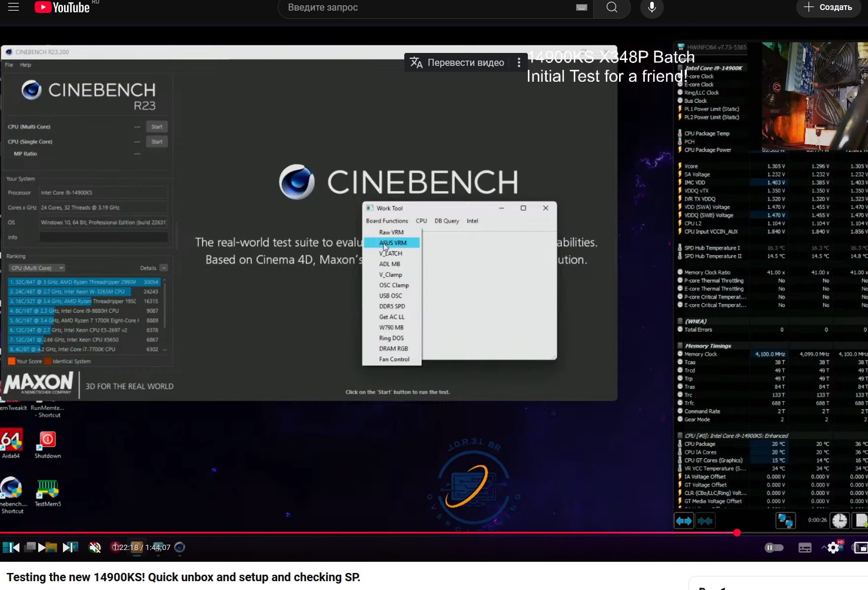Image resolution: width=868 pixels, height=590 pixels.
Task: Choose V_Clamp menu entry
Action: click(392, 275)
